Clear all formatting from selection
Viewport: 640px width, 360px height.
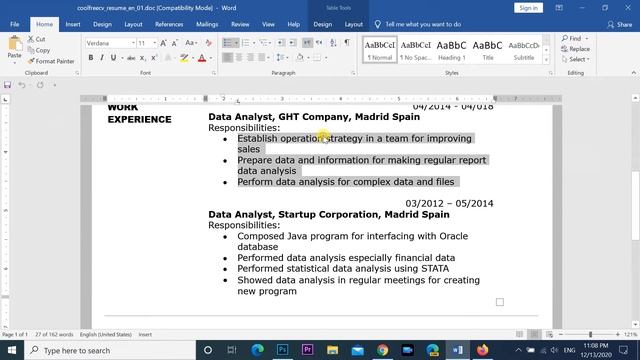[209, 43]
